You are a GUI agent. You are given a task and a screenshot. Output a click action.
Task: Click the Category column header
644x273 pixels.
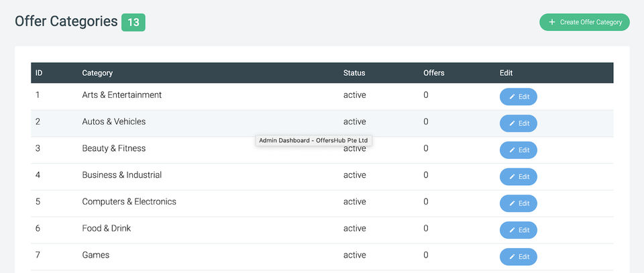97,72
